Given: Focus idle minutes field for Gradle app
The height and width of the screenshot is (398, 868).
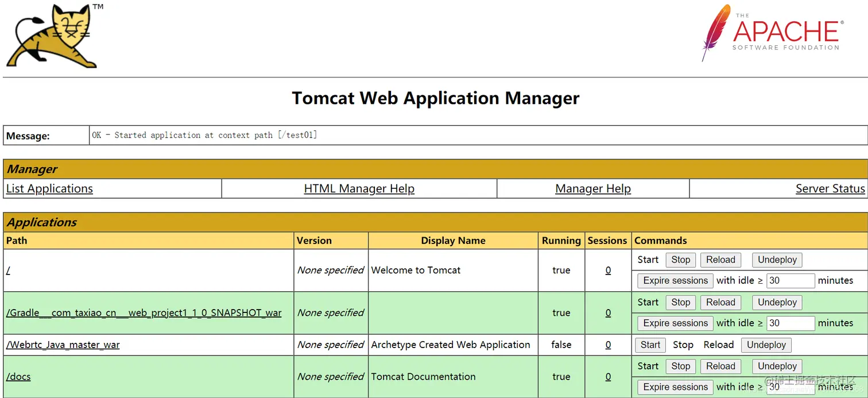Looking at the screenshot, I should (790, 323).
